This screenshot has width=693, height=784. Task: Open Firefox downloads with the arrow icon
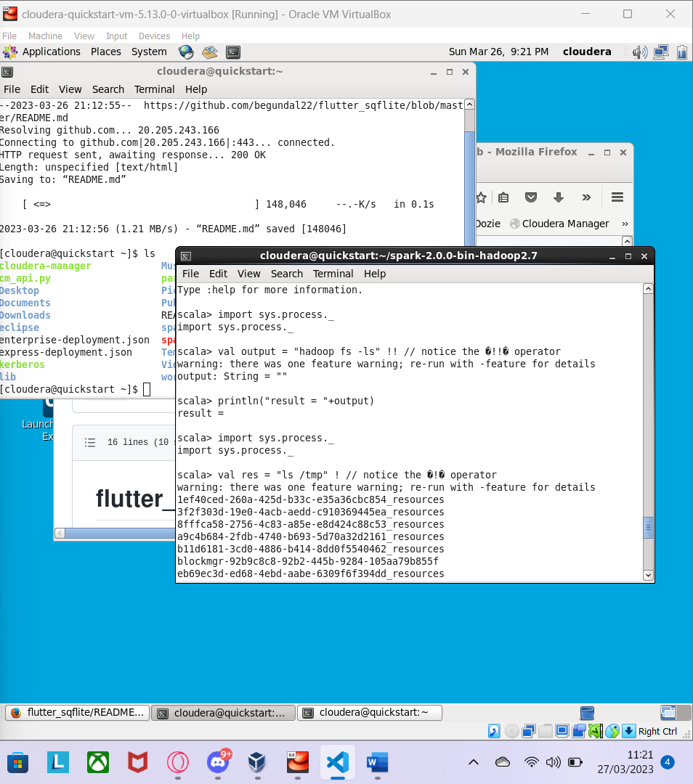click(x=559, y=197)
